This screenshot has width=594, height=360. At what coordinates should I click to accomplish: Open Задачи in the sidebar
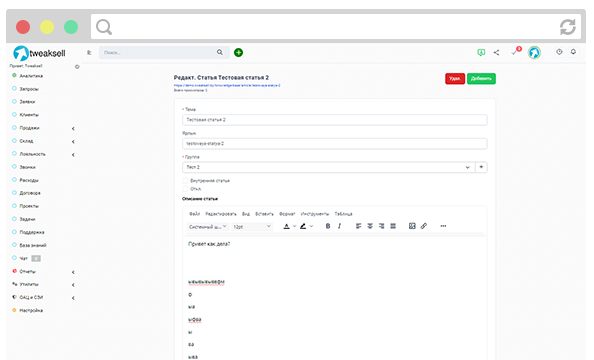coord(27,219)
